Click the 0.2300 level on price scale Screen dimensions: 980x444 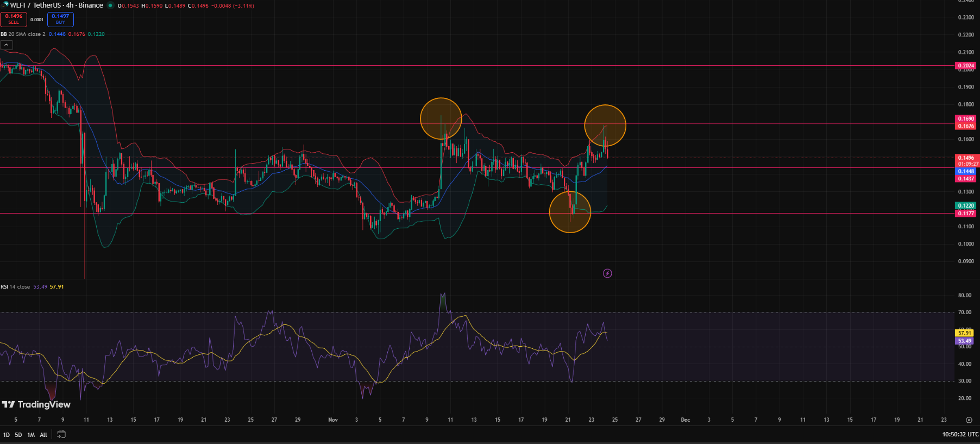click(966, 17)
